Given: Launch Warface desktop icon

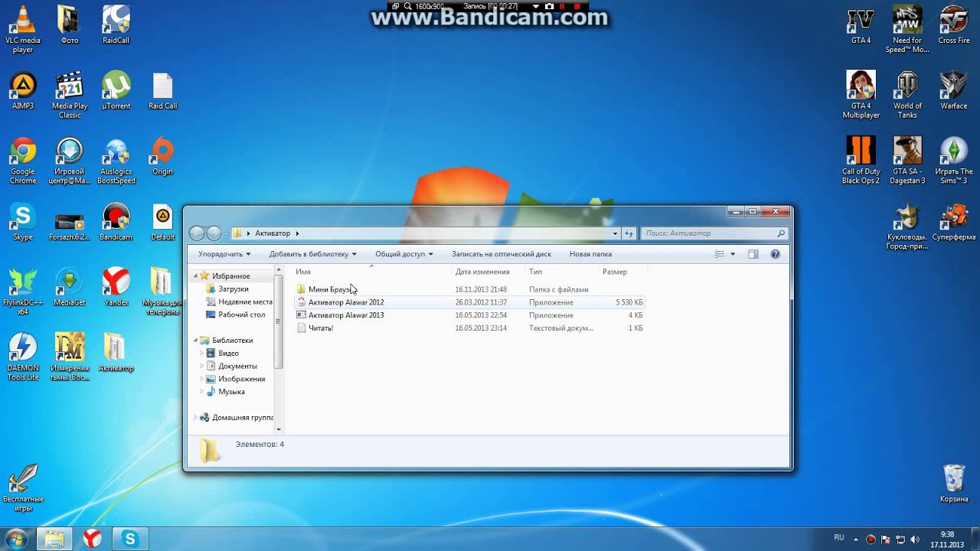Looking at the screenshot, I should (x=954, y=90).
